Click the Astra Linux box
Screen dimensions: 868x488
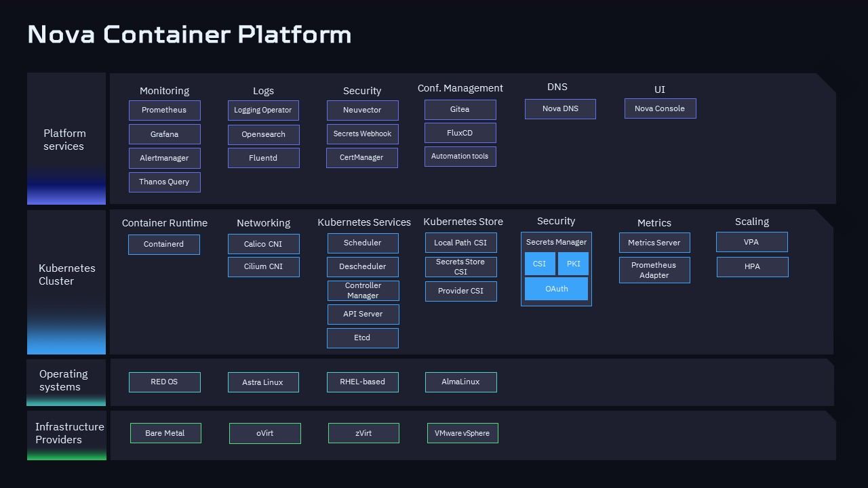[263, 382]
